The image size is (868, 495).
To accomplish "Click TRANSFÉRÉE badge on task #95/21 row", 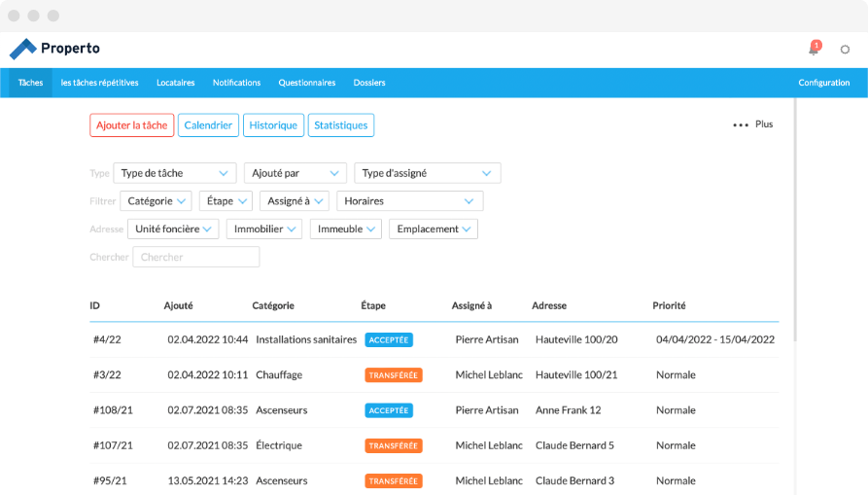I will coord(394,481).
